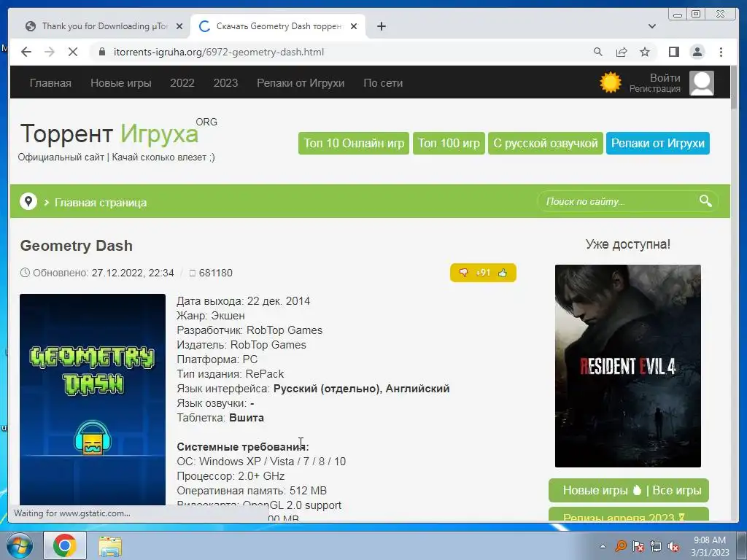The width and height of the screenshot is (747, 560).
Task: Click the site search magnifier icon
Action: [x=705, y=201]
